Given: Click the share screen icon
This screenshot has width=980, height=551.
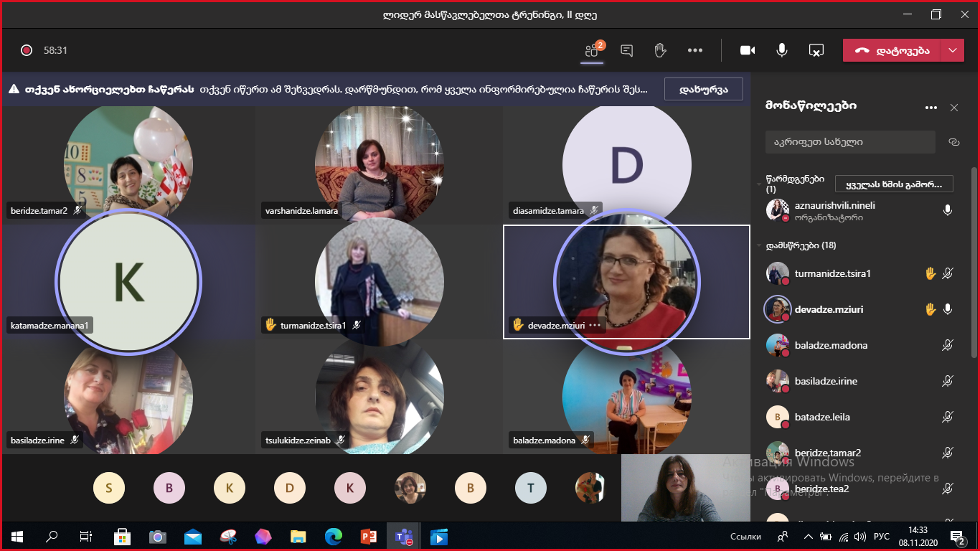Looking at the screenshot, I should (816, 50).
